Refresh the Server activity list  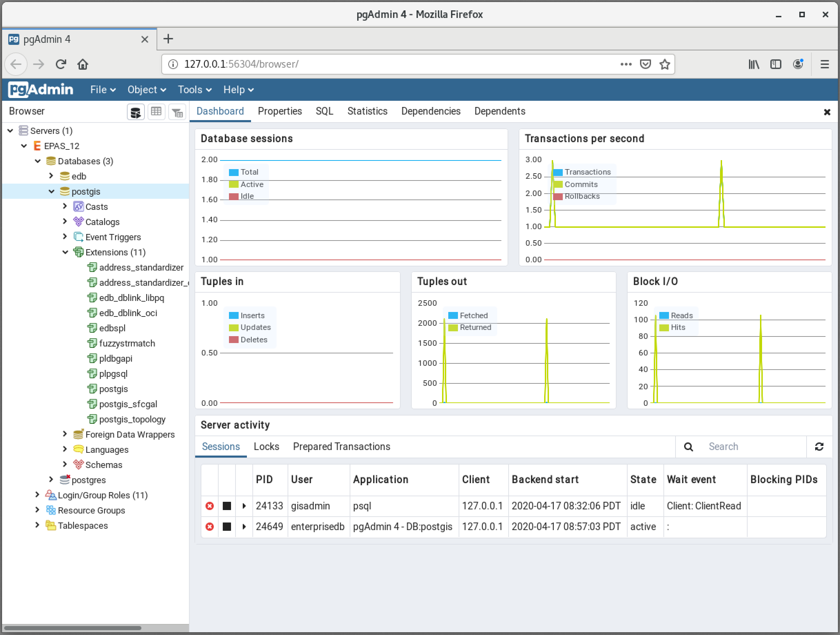(819, 447)
